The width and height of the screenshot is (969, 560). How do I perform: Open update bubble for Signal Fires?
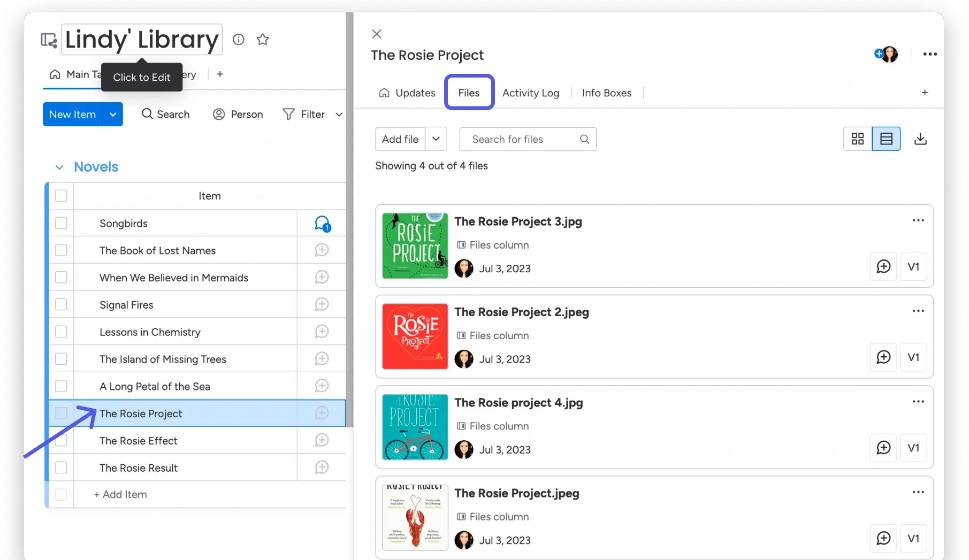tap(322, 305)
